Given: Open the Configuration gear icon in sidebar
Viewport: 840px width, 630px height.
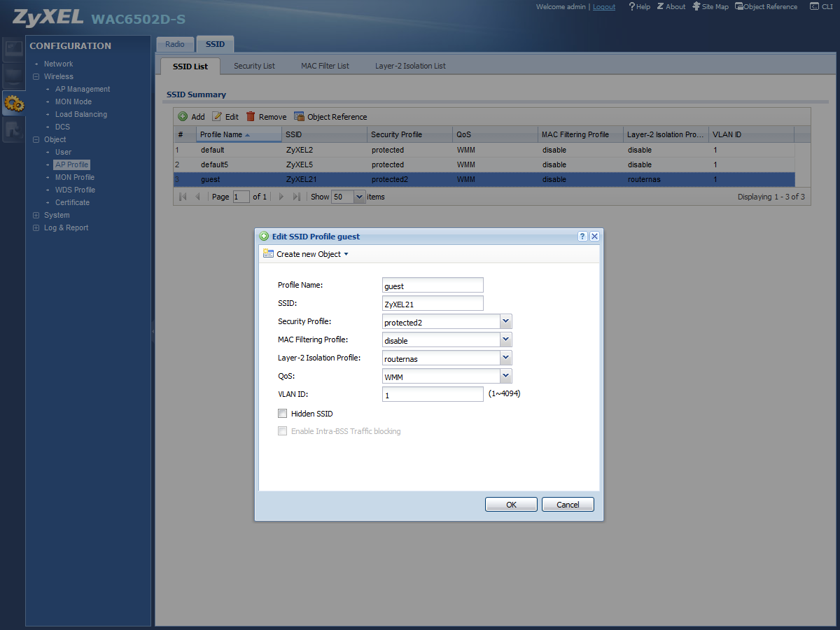Looking at the screenshot, I should (x=13, y=104).
